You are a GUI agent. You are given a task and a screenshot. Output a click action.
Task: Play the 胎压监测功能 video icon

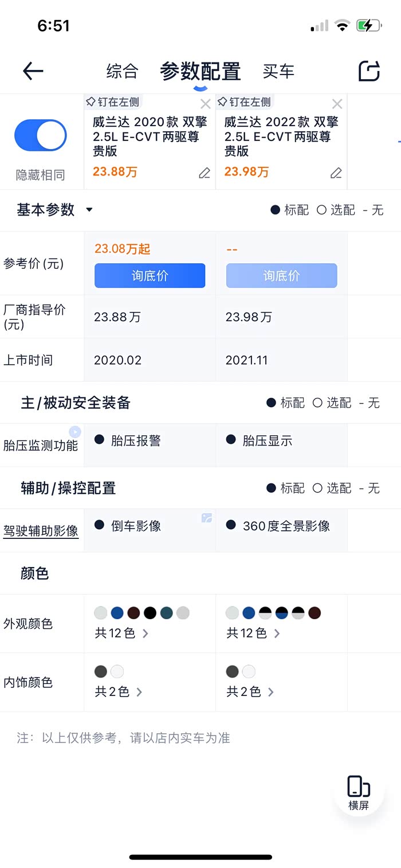(75, 432)
